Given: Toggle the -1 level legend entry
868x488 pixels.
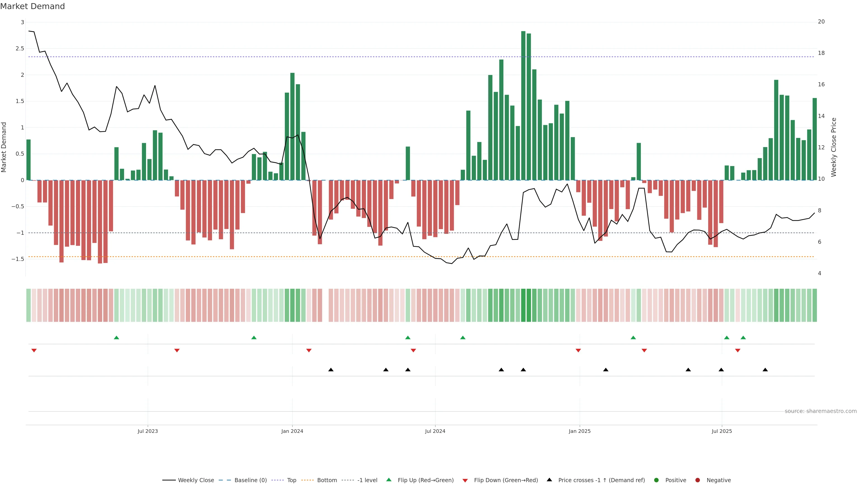Looking at the screenshot, I should tap(367, 480).
